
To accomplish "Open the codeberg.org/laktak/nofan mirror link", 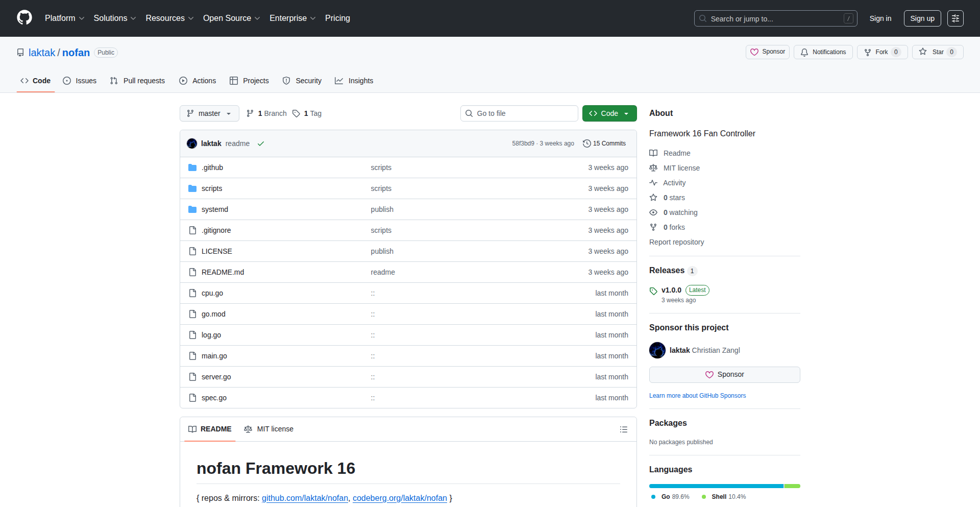I will tap(400, 498).
